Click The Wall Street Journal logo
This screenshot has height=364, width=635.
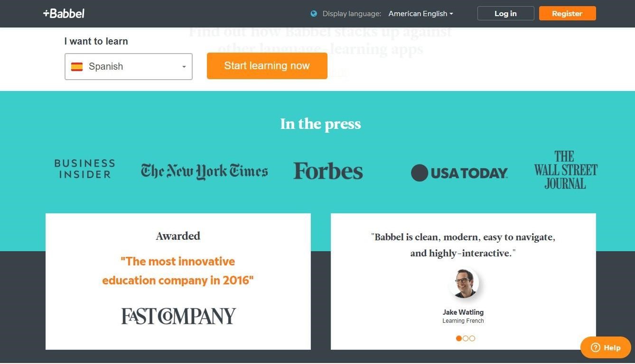click(566, 170)
